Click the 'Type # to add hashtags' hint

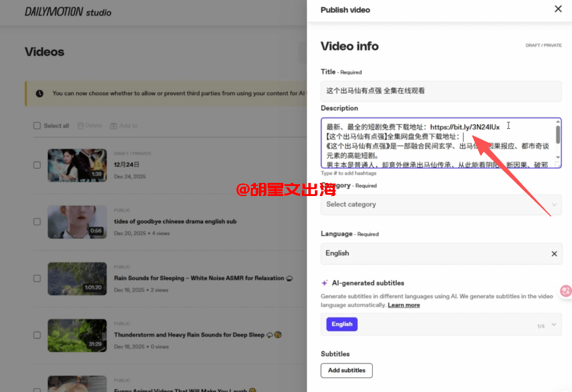coord(349,173)
